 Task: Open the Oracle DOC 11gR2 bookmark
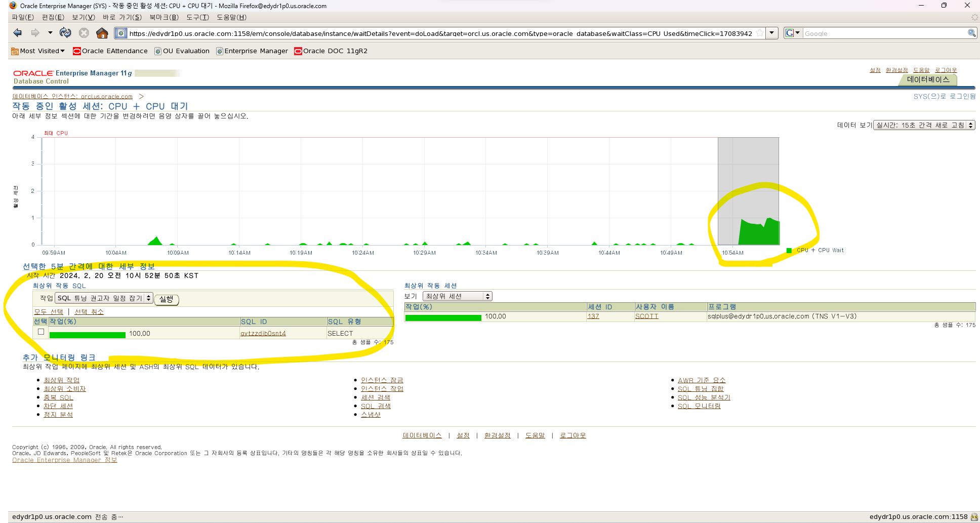click(x=331, y=51)
